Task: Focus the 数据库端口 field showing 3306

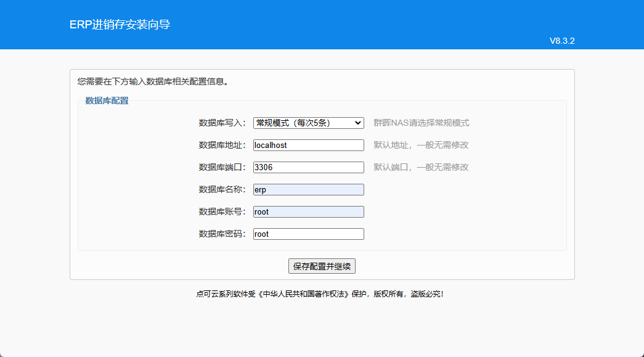Action: [308, 167]
